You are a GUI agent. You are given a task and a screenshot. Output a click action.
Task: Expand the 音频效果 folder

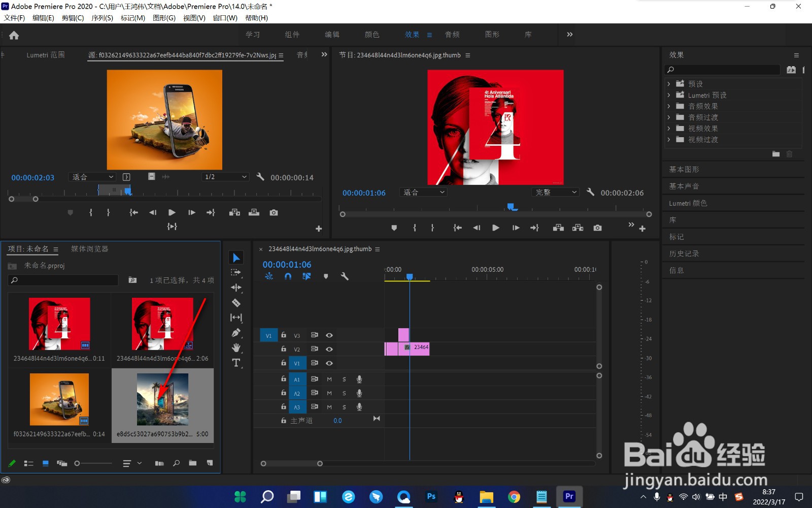pyautogui.click(x=669, y=106)
